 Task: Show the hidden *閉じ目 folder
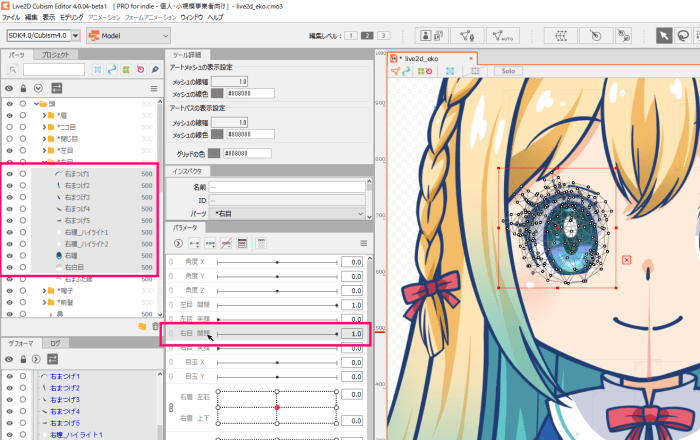coord(9,139)
